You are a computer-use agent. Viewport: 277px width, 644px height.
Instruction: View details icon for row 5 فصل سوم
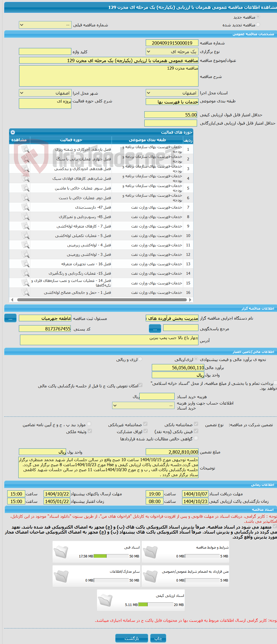[25, 188]
